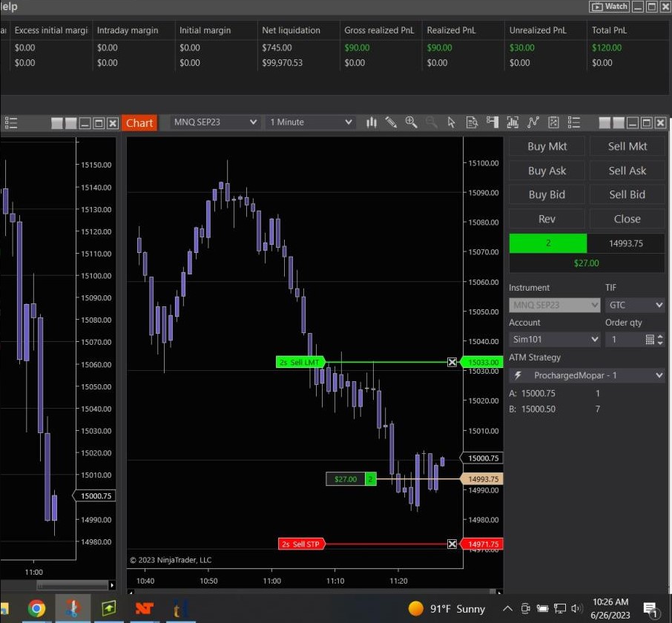Click the Sell Bid button
672x623 pixels.
click(x=627, y=194)
